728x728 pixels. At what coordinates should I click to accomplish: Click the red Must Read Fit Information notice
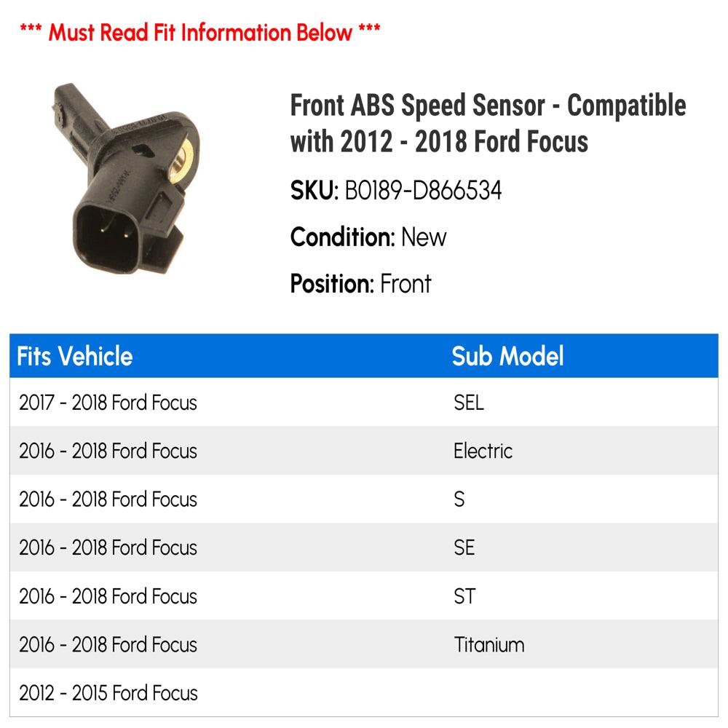pos(200,32)
